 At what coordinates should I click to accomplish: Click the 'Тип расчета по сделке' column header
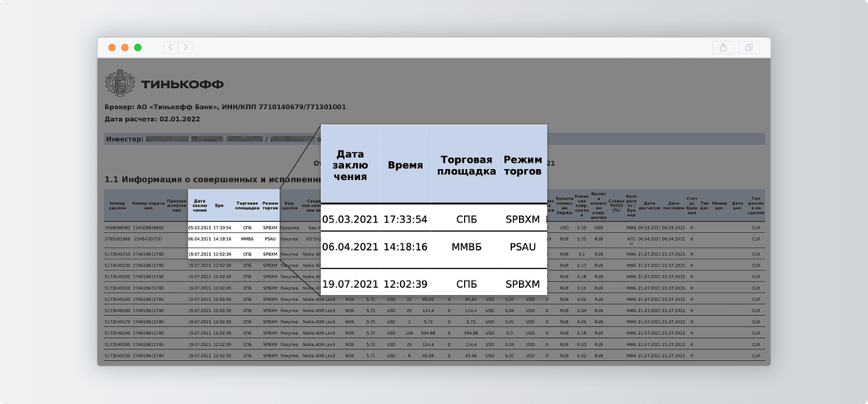tap(756, 205)
